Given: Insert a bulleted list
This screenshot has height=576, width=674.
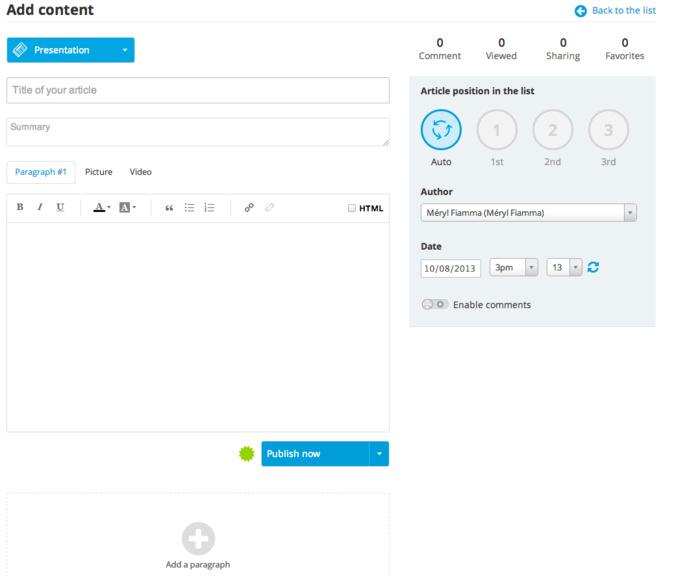Looking at the screenshot, I should (x=189, y=208).
